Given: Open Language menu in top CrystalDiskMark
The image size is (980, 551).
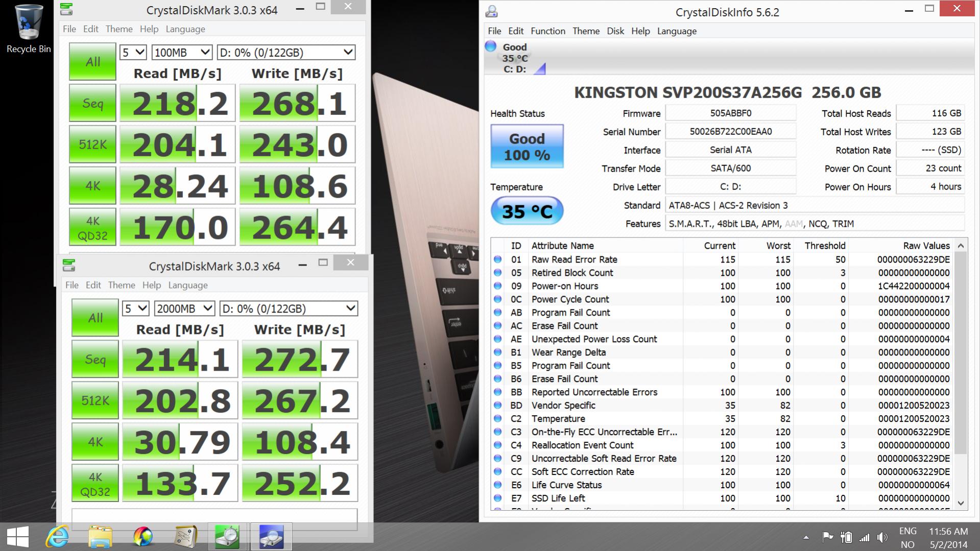Looking at the screenshot, I should [x=185, y=29].
